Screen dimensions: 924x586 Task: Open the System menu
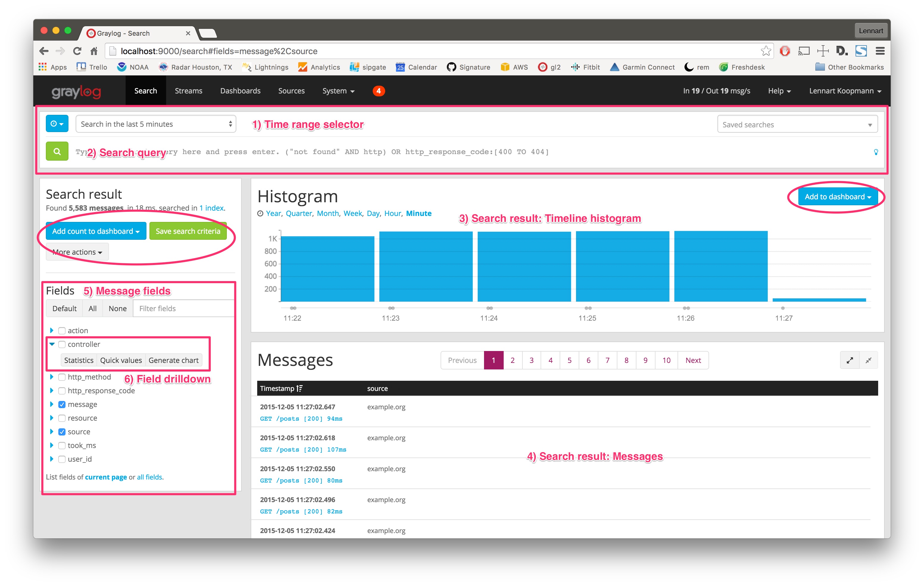(338, 91)
